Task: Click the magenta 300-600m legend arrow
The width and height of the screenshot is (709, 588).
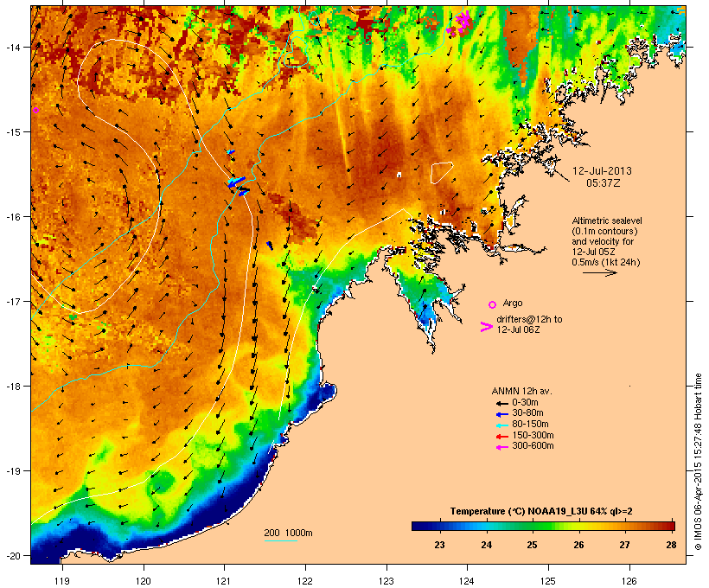Action: click(x=501, y=447)
